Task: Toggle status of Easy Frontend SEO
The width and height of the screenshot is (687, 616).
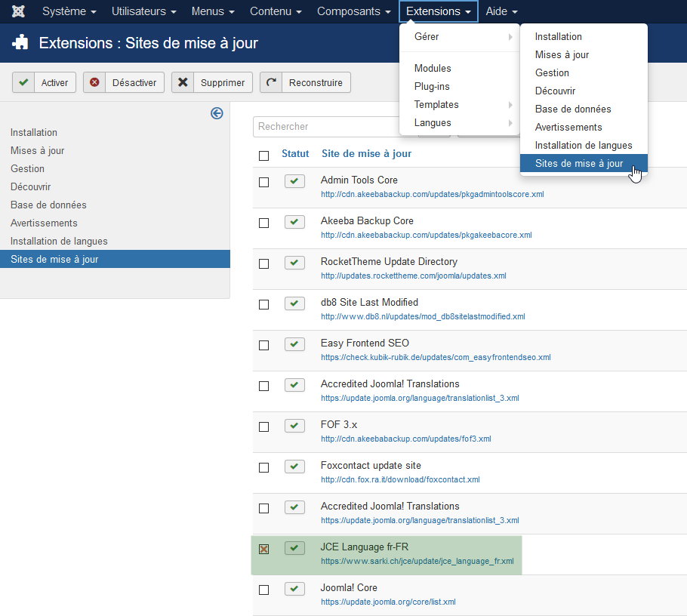Action: pos(294,344)
